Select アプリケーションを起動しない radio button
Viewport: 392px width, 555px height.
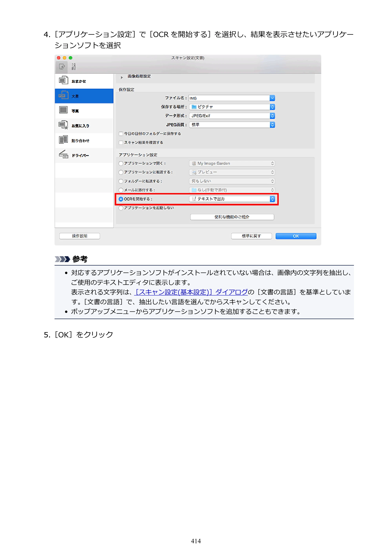point(121,208)
